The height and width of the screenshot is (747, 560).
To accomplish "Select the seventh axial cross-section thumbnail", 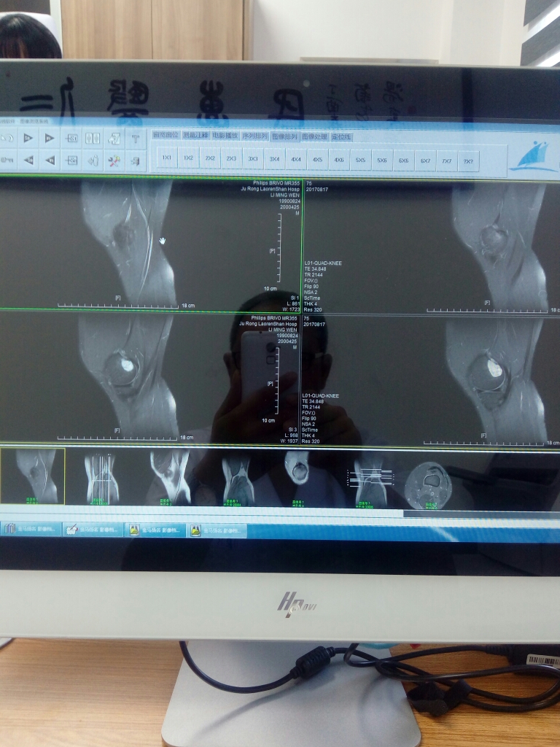I will [429, 485].
